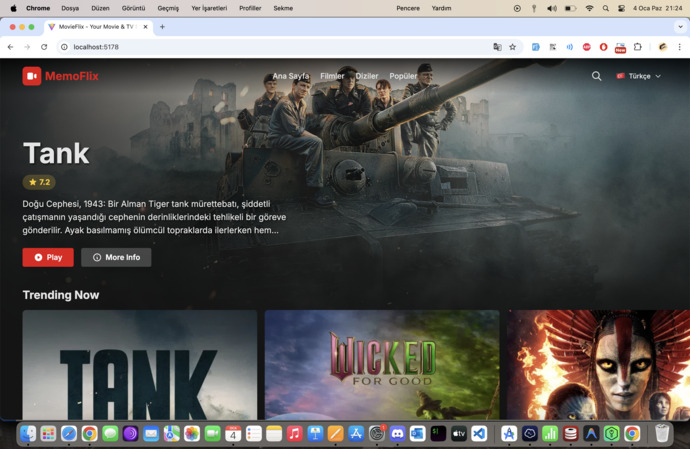Open the Pencere menu

click(408, 8)
